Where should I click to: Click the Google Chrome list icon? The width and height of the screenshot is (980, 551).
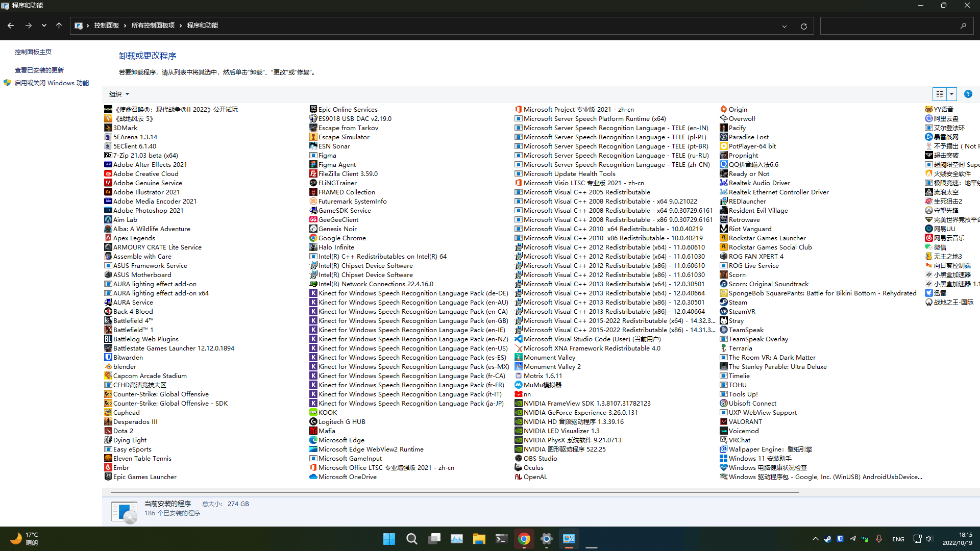[x=313, y=238]
